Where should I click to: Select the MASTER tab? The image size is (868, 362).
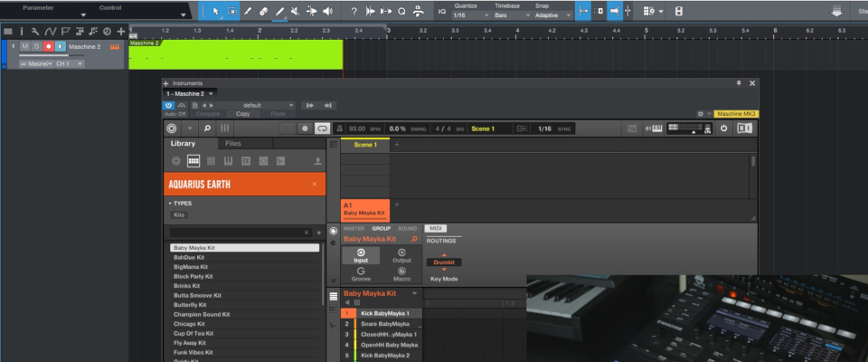(x=354, y=228)
